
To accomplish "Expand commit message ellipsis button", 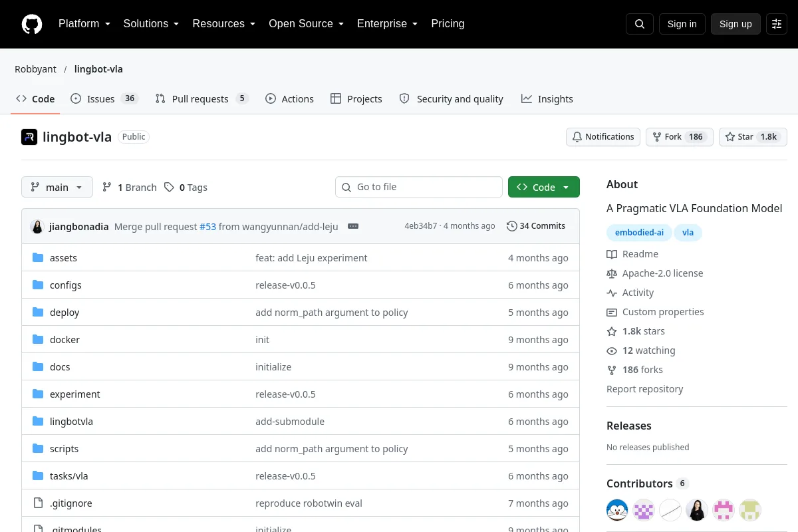I will click(x=353, y=226).
